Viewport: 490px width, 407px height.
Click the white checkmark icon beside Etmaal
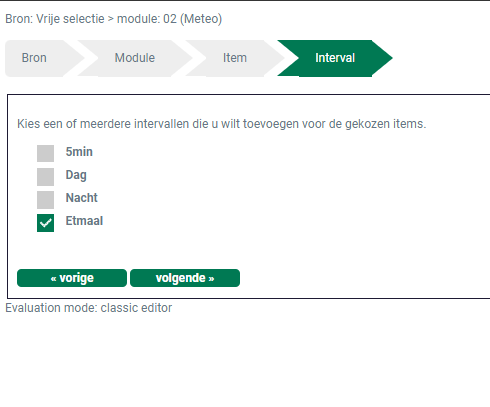(45, 223)
